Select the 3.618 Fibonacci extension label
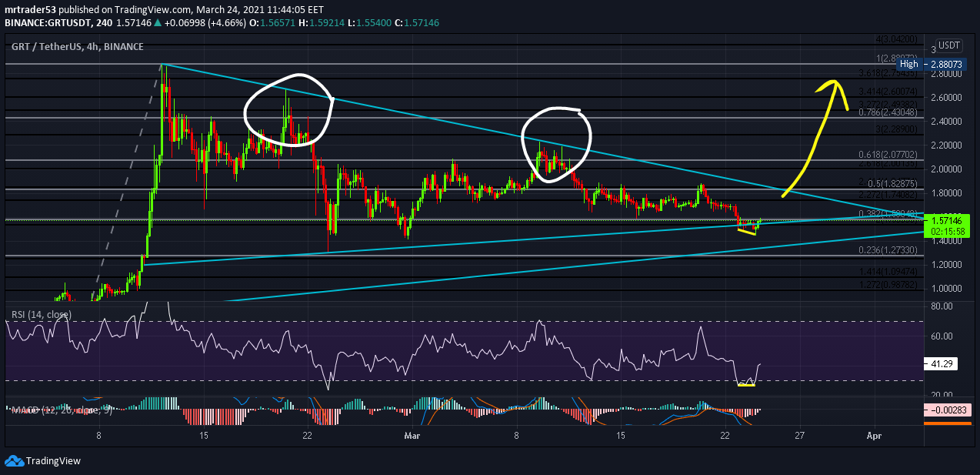980x475 pixels. [886, 74]
